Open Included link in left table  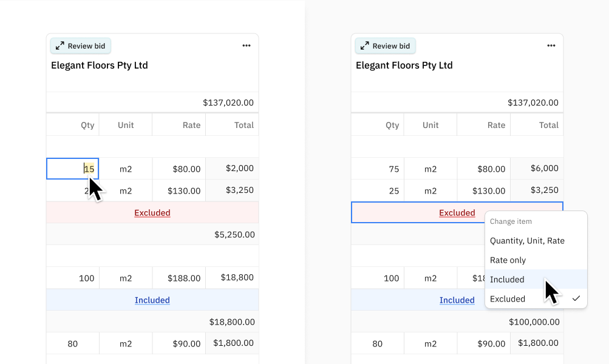click(152, 300)
